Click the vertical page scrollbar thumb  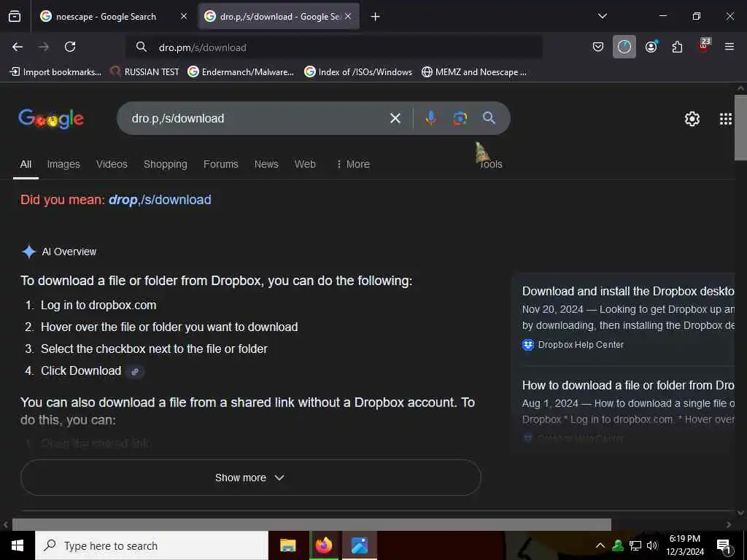point(740,128)
